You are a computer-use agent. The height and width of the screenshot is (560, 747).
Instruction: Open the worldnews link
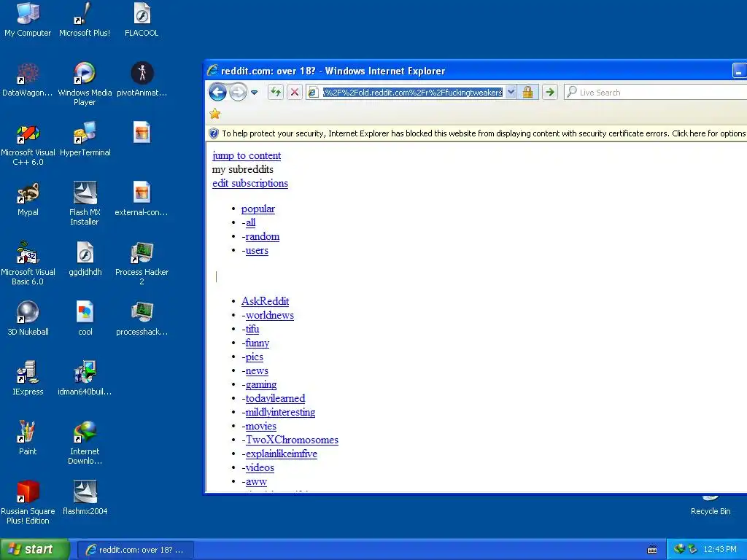coord(270,315)
